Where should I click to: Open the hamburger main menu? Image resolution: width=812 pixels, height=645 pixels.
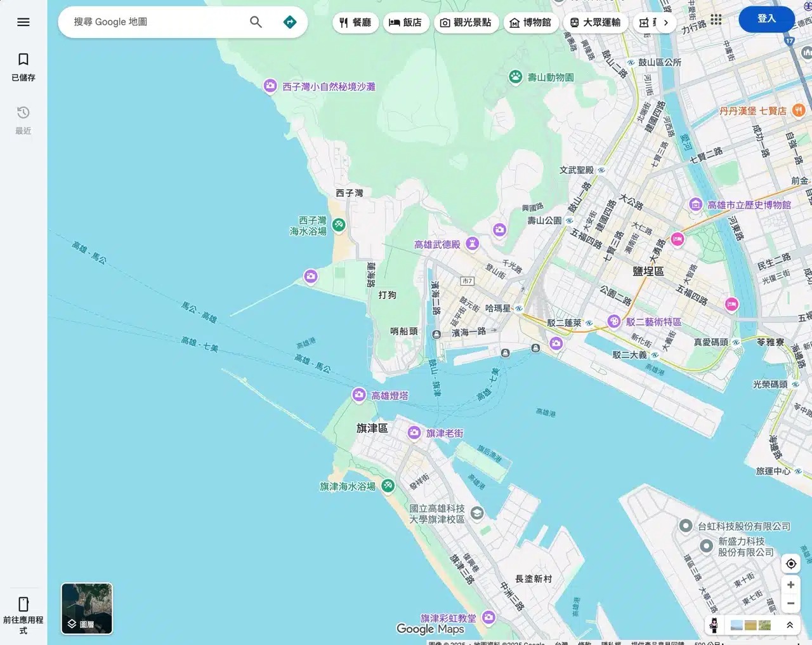23,22
